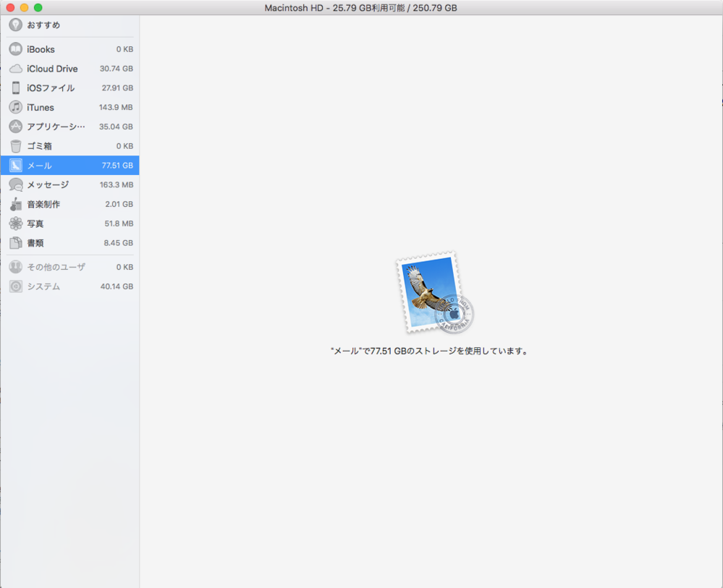723x588 pixels.
Task: Select the おすすめ sidebar label
Action: 43,25
